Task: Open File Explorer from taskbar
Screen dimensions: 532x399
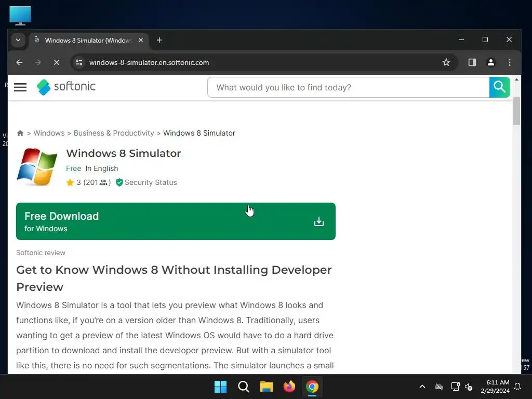Action: tap(267, 387)
